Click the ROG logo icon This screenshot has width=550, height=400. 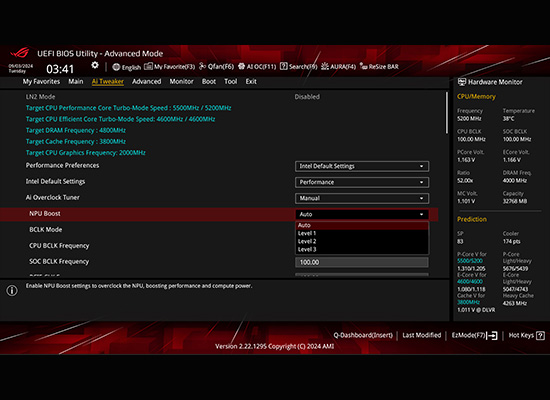pyautogui.click(x=20, y=53)
